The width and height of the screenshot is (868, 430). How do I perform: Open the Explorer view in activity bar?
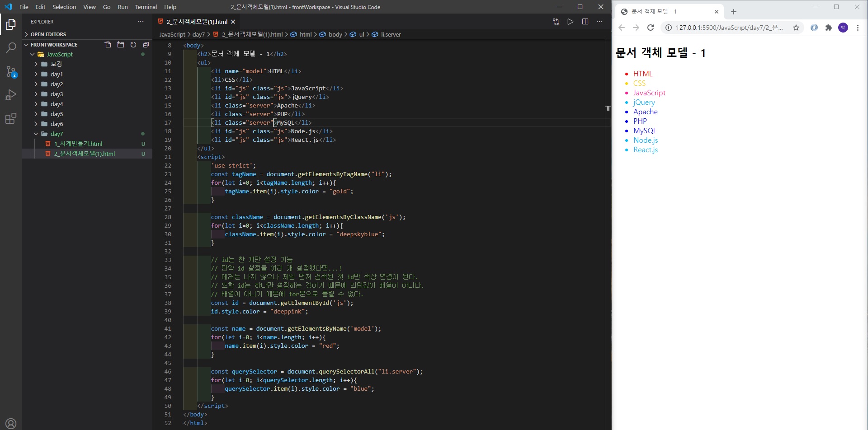tap(11, 24)
